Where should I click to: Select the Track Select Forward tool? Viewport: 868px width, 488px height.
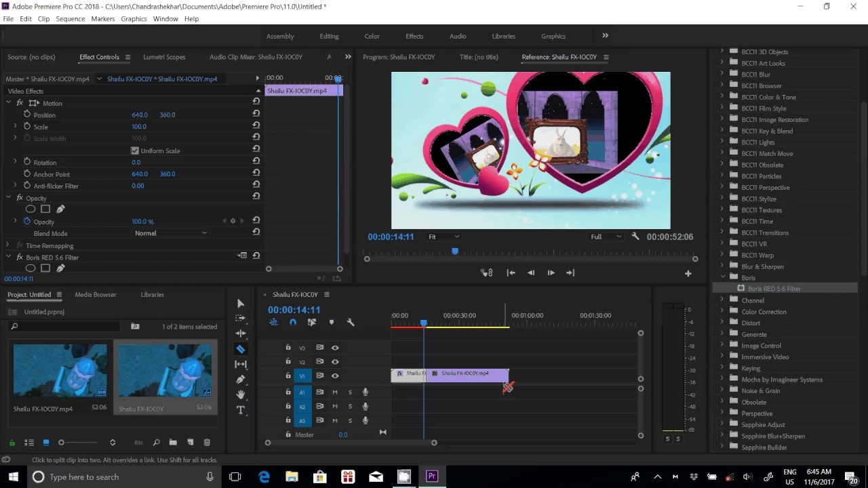pyautogui.click(x=241, y=318)
